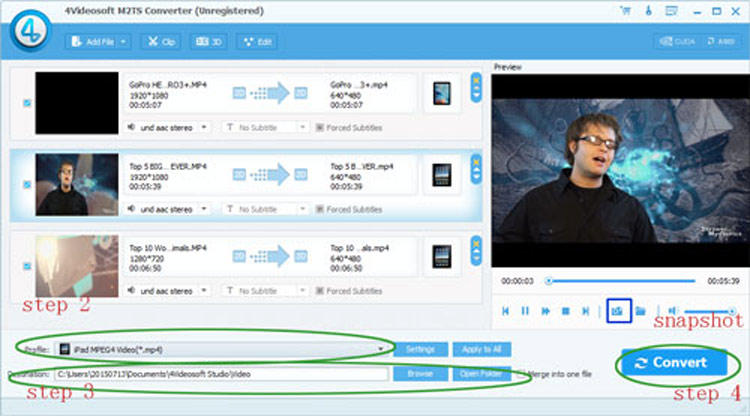750x416 pixels.
Task: Remove the Top 5 file with X icon
Action: click(476, 162)
